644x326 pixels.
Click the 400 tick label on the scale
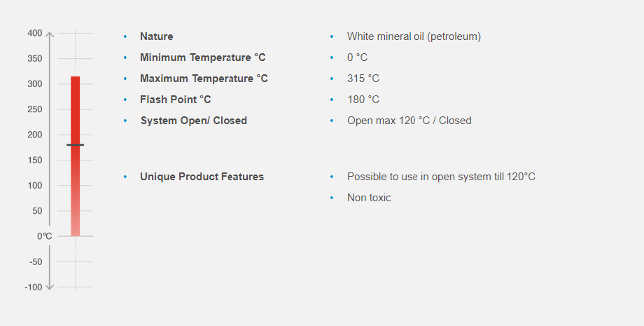click(34, 33)
